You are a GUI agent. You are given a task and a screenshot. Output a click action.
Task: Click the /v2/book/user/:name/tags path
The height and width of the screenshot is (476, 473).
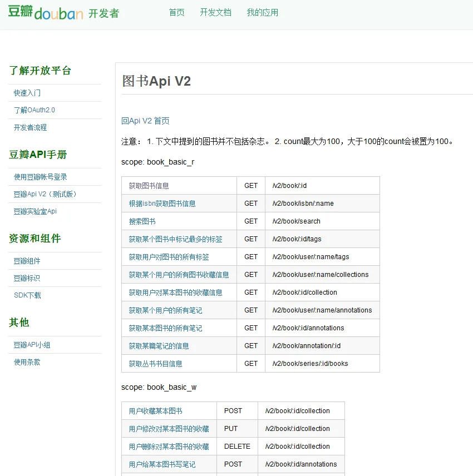[311, 257]
